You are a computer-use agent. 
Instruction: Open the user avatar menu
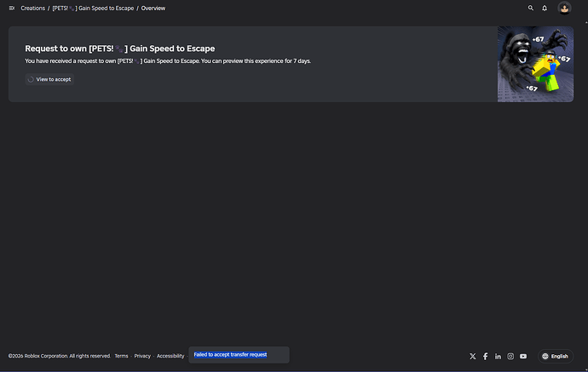coord(564,8)
